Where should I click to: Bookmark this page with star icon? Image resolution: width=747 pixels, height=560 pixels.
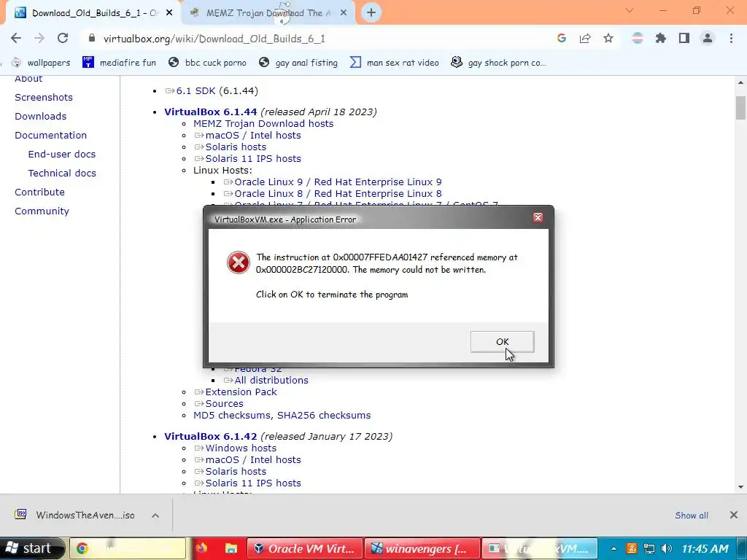(x=608, y=38)
